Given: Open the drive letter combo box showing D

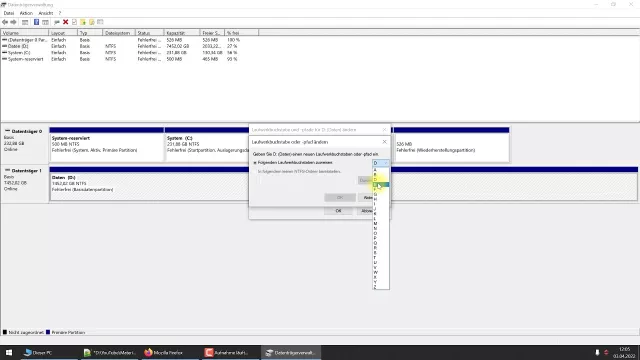Looking at the screenshot, I should 380,163.
